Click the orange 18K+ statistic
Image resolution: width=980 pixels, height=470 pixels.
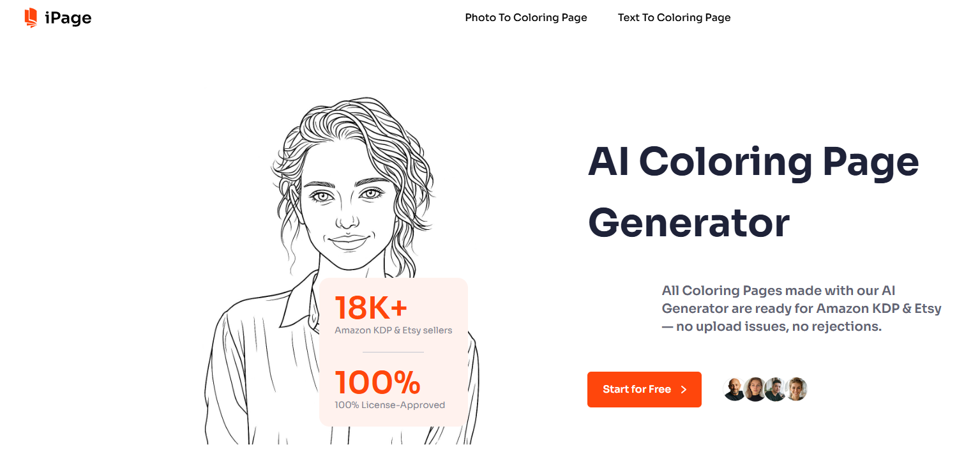(x=371, y=307)
